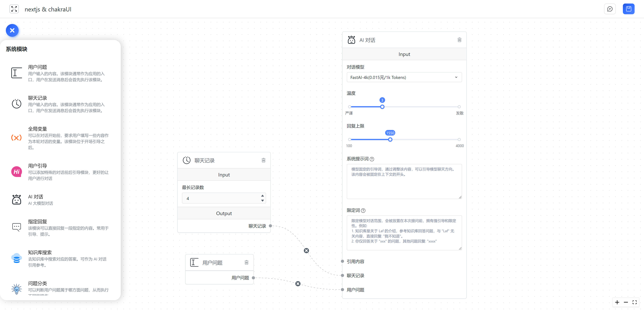Delete the 用户问题 node via trash icon
The image size is (644, 312).
(246, 262)
